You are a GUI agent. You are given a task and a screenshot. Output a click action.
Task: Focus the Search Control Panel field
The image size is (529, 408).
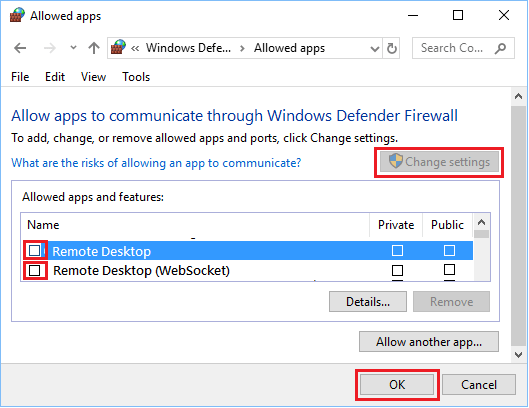[x=463, y=48]
